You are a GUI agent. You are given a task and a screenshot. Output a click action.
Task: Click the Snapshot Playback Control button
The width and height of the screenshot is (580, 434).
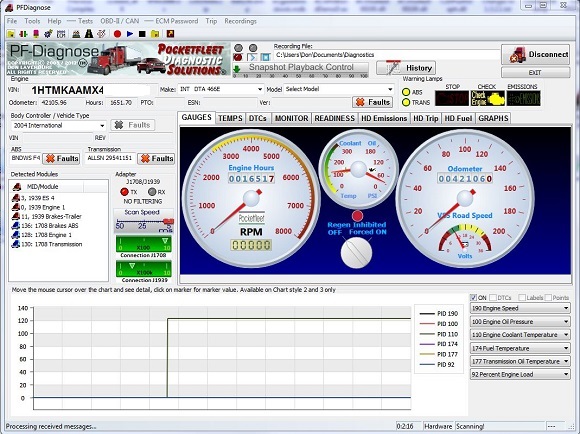(300, 68)
